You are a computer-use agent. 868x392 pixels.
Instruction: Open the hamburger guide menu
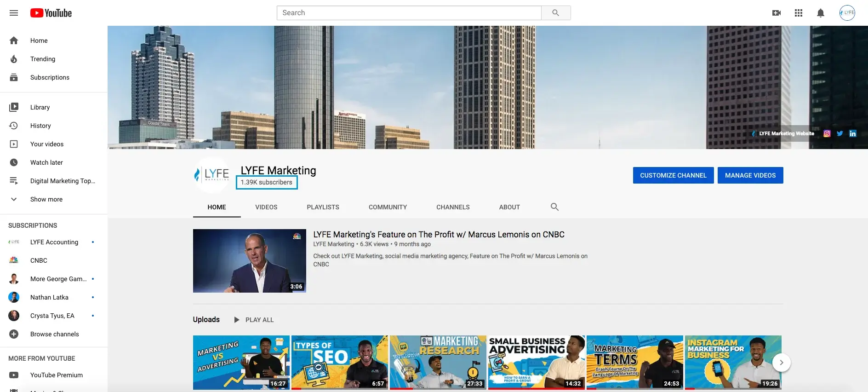(14, 13)
